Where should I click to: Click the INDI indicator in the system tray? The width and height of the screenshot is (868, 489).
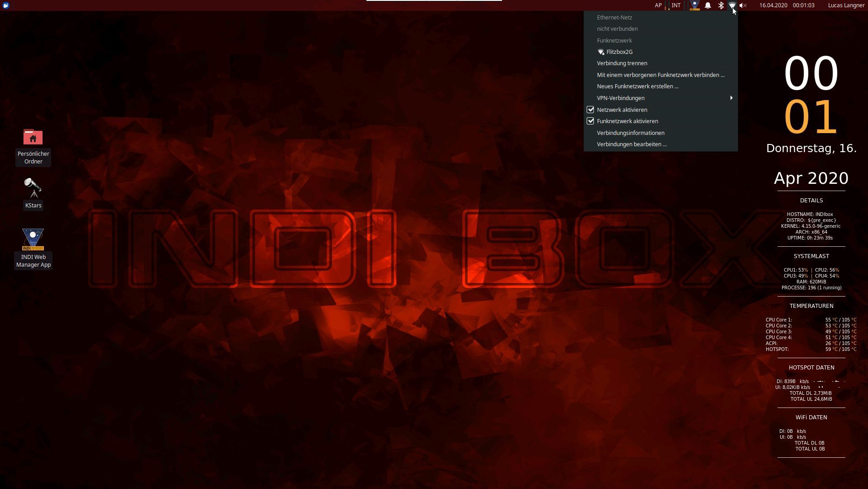pos(694,5)
